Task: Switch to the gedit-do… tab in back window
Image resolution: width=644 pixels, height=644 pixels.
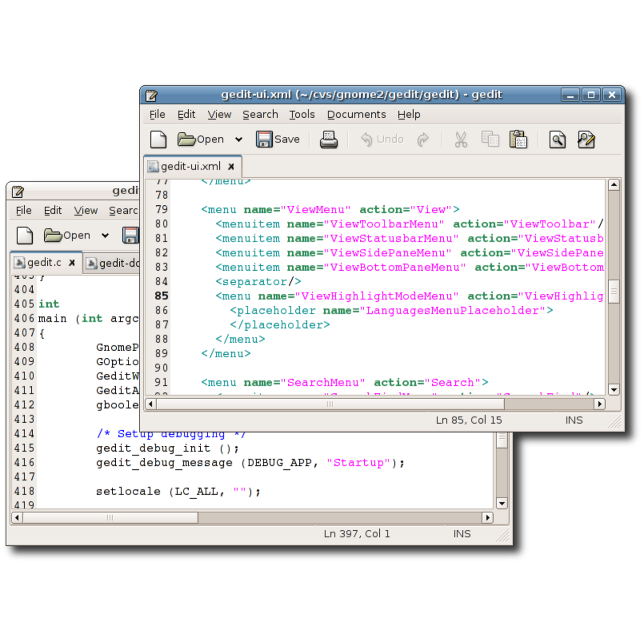Action: (112, 263)
